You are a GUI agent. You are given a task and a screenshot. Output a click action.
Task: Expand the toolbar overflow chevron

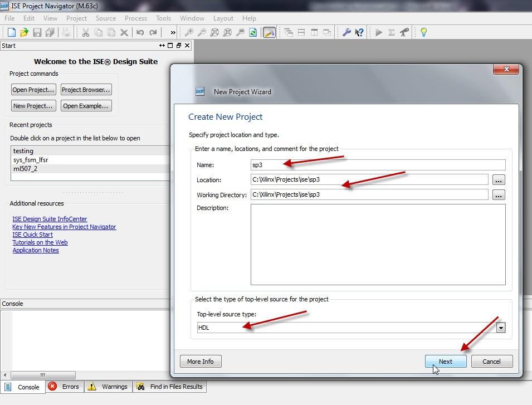pyautogui.click(x=173, y=32)
